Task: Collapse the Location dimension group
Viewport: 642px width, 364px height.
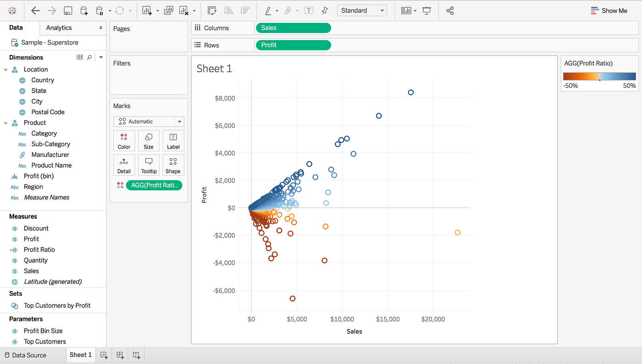Action: (6, 69)
